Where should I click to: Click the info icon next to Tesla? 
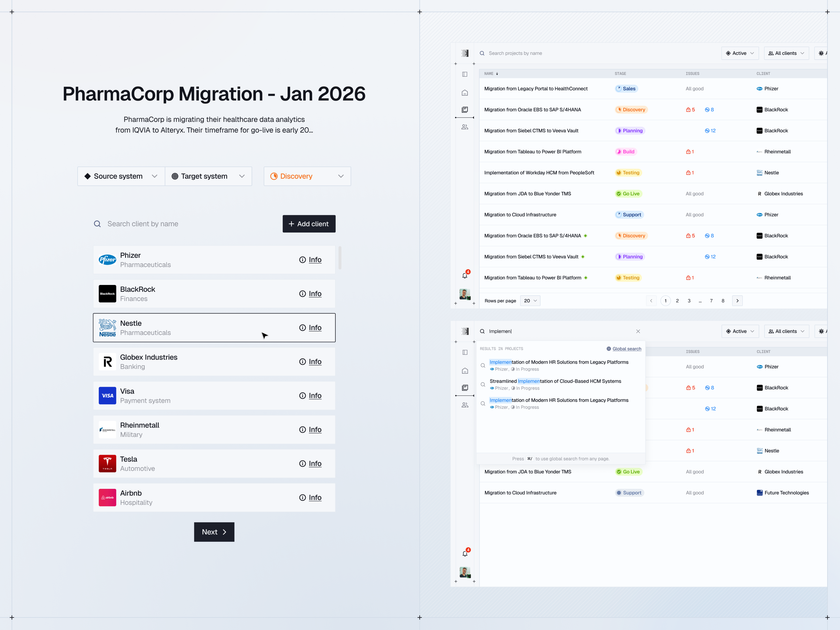(303, 464)
